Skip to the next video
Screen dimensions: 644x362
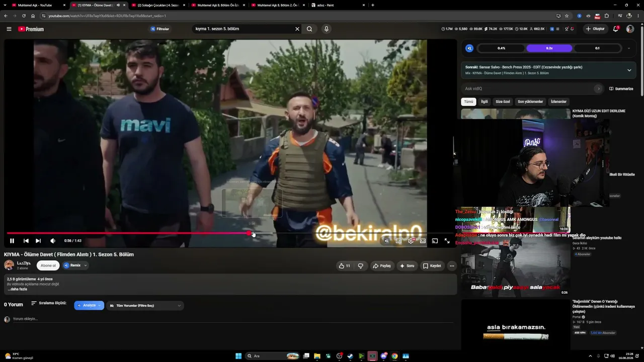coord(38,241)
